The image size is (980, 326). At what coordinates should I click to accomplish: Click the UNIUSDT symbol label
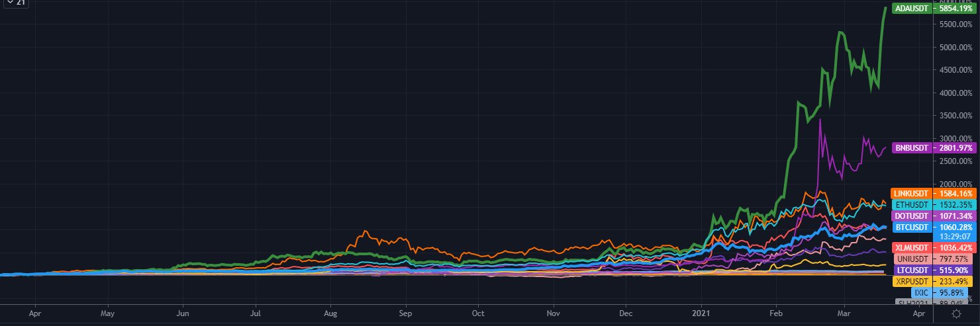913,259
